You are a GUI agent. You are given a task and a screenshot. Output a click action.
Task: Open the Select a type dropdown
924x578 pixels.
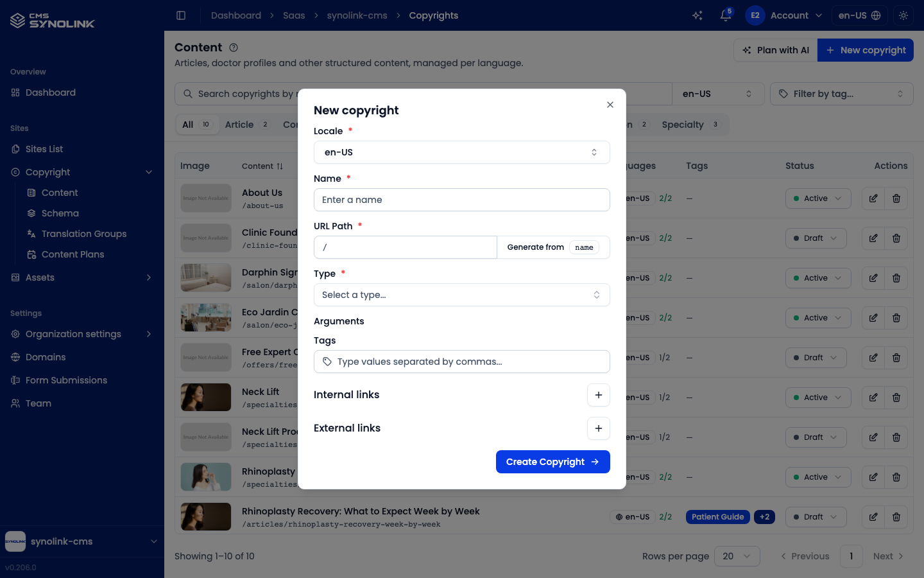[x=462, y=295]
